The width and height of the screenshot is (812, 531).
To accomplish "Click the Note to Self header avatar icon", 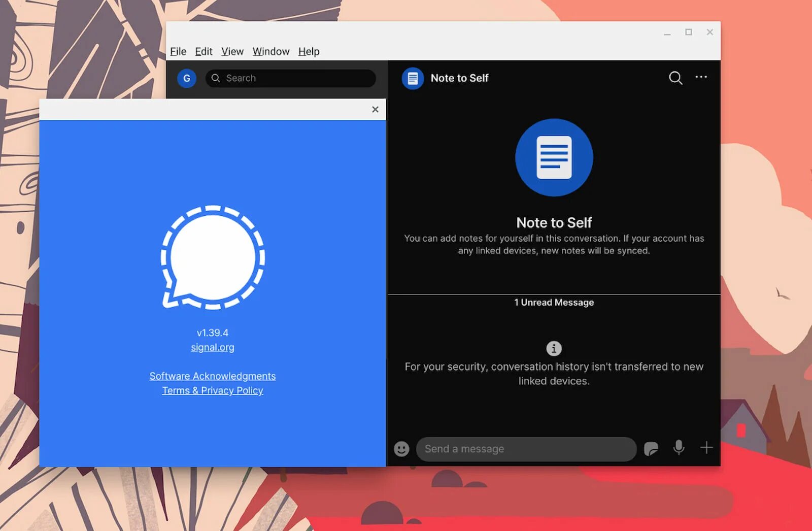I will 413,78.
